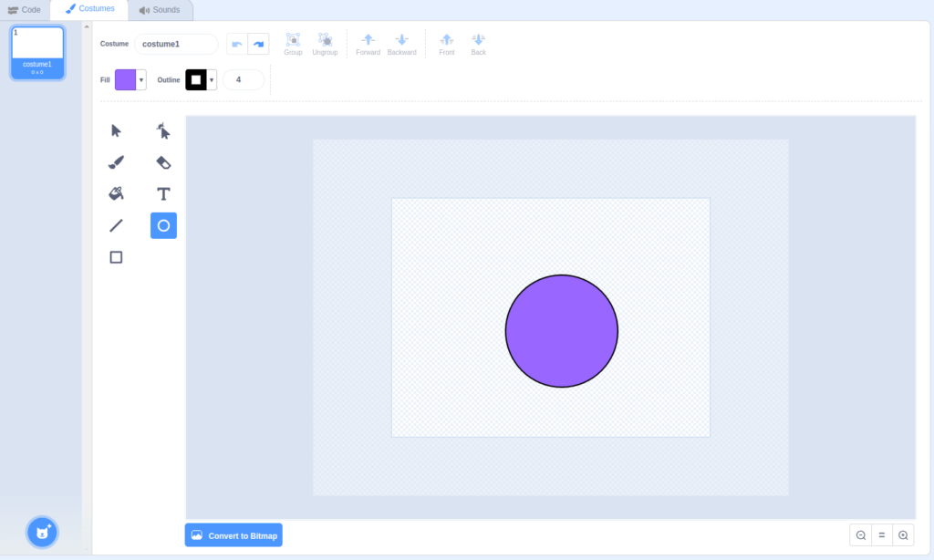Select the Text tool
934x560 pixels.
[163, 193]
